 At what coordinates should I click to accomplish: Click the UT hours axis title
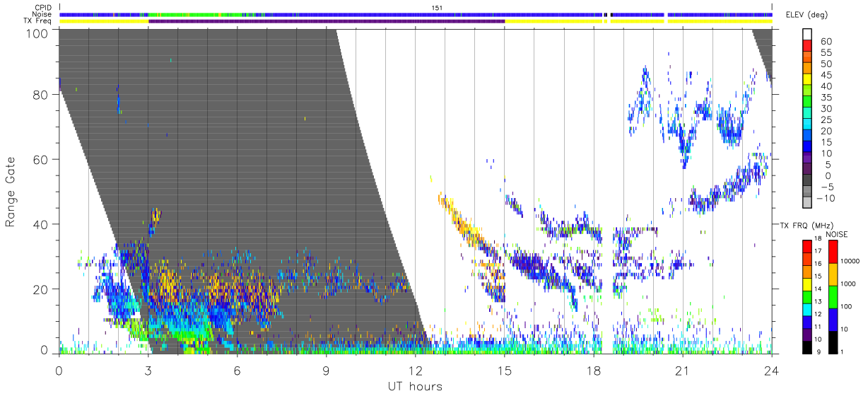(415, 387)
